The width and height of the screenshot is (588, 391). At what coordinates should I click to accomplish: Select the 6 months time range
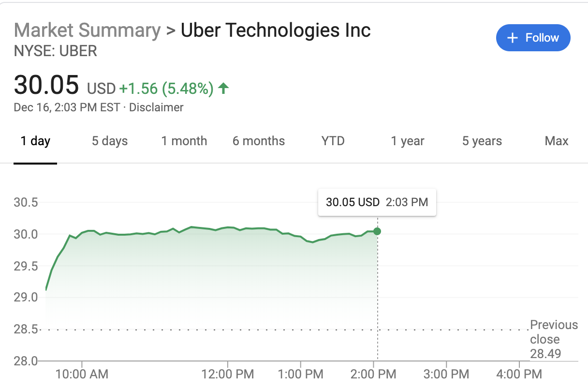[x=259, y=141]
